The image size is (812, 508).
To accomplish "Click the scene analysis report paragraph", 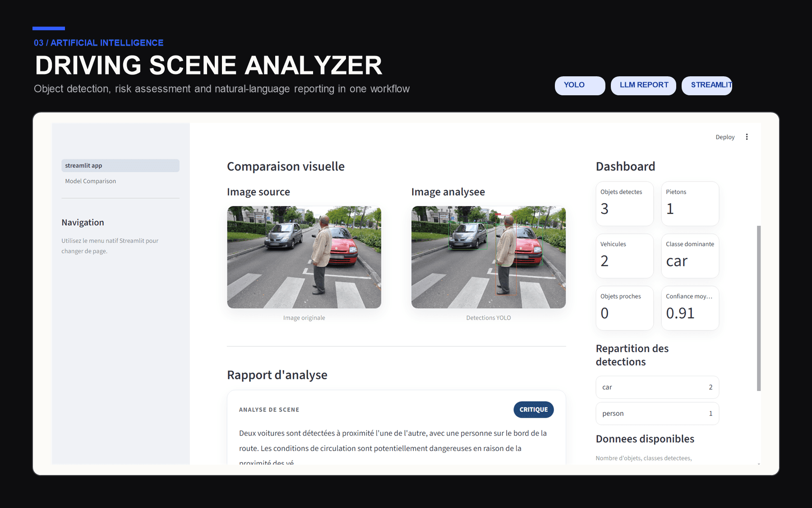I will 393,447.
